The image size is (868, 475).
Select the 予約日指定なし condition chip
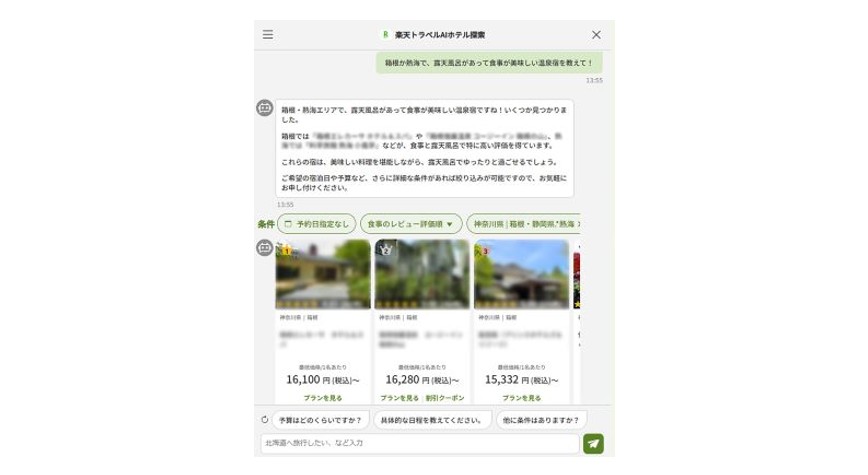pyautogui.click(x=317, y=224)
